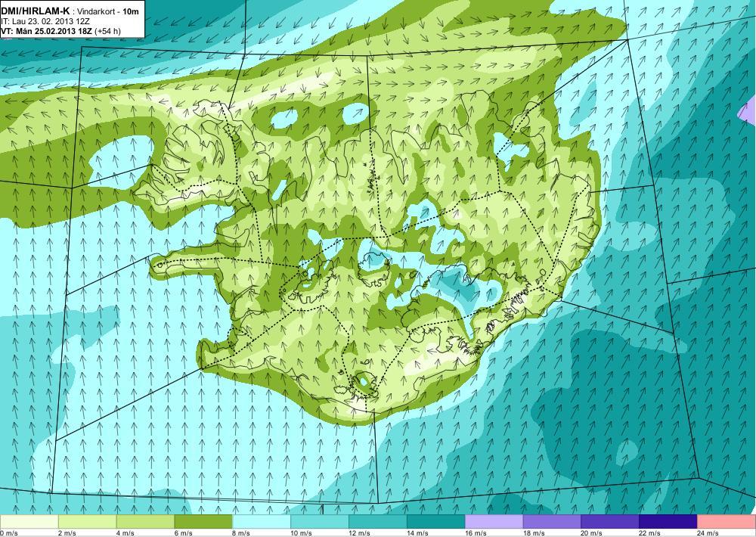The height and width of the screenshot is (537, 756).
Task: Select the "20 m/s" legend label
Action: [592, 533]
